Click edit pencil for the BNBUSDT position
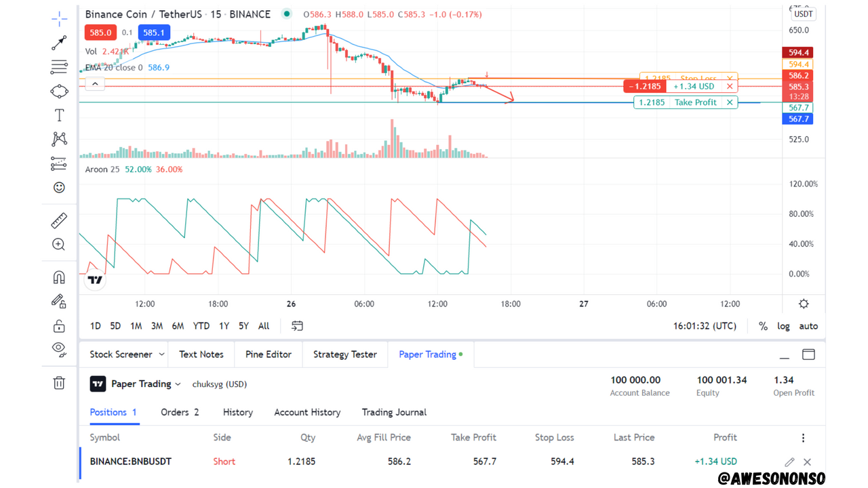This screenshot has height=488, width=868. 789,462
